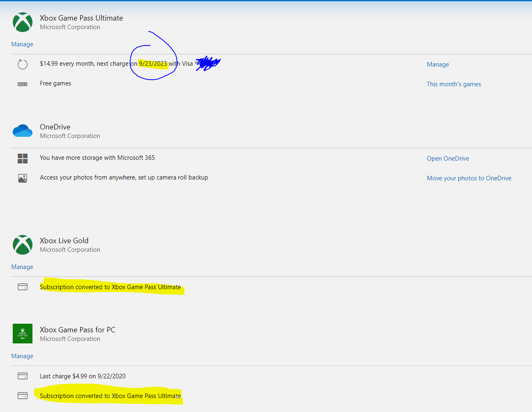Click the OneDrive heading text

click(x=55, y=127)
